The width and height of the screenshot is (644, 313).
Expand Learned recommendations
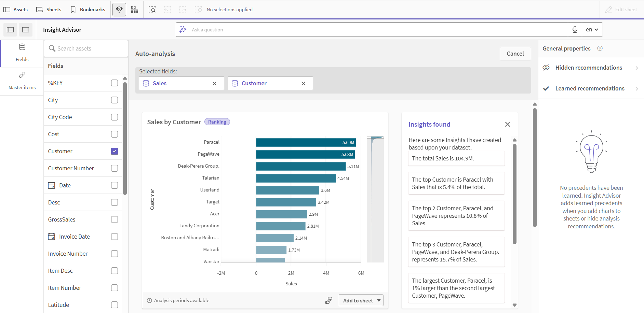coord(590,88)
